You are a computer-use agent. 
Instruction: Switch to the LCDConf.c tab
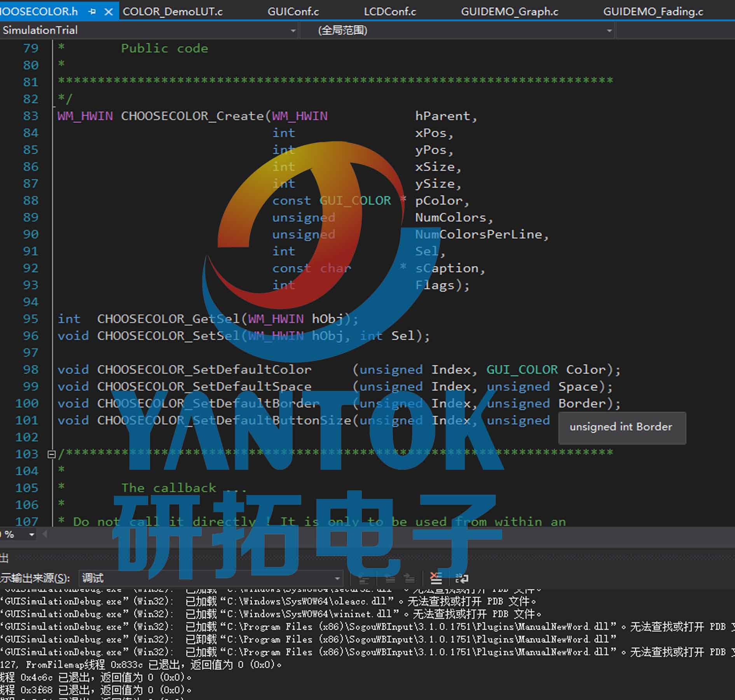point(390,12)
